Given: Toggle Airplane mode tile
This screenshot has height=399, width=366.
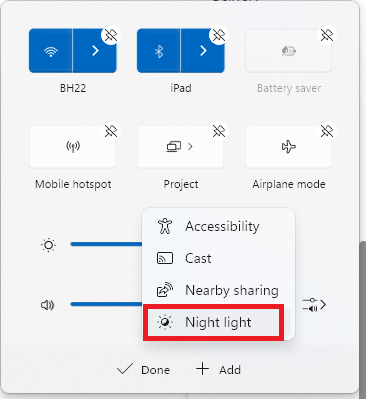Looking at the screenshot, I should tap(288, 147).
